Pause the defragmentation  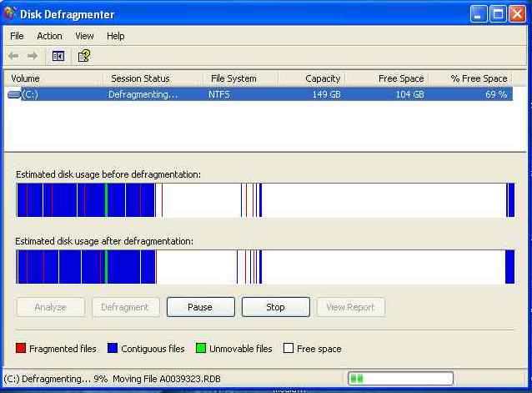pyautogui.click(x=200, y=307)
